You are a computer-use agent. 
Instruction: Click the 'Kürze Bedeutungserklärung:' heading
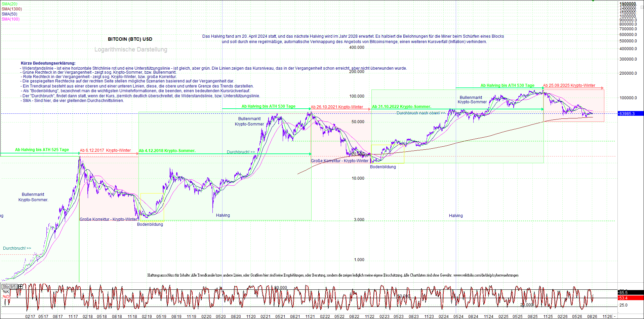(48, 63)
